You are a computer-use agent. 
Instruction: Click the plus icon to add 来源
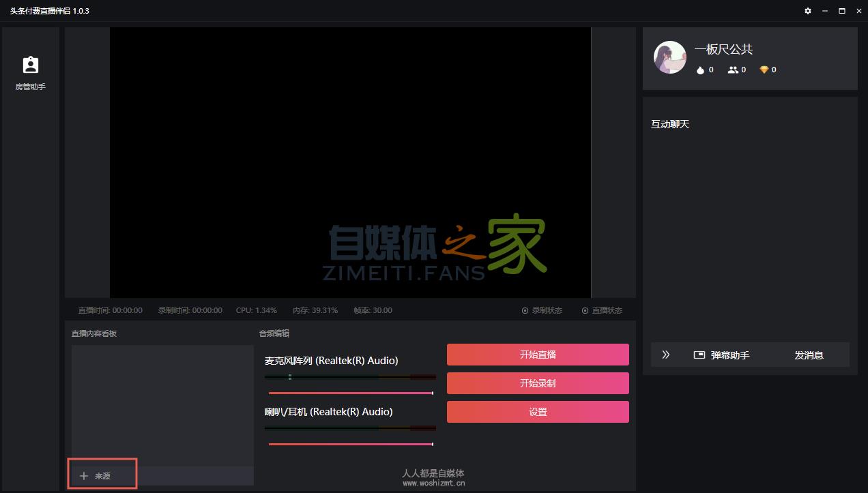coord(84,476)
